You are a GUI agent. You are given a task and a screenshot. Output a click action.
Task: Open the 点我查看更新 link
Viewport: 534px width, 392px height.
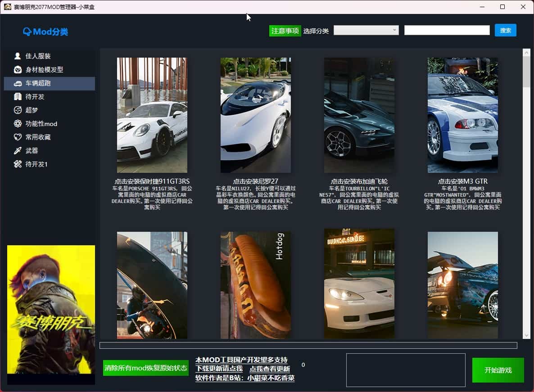coord(270,369)
